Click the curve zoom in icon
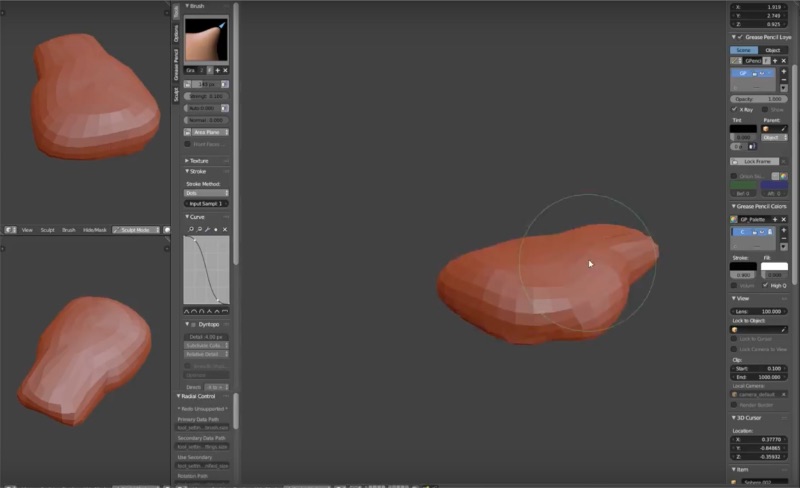The image size is (800, 488). tap(191, 230)
